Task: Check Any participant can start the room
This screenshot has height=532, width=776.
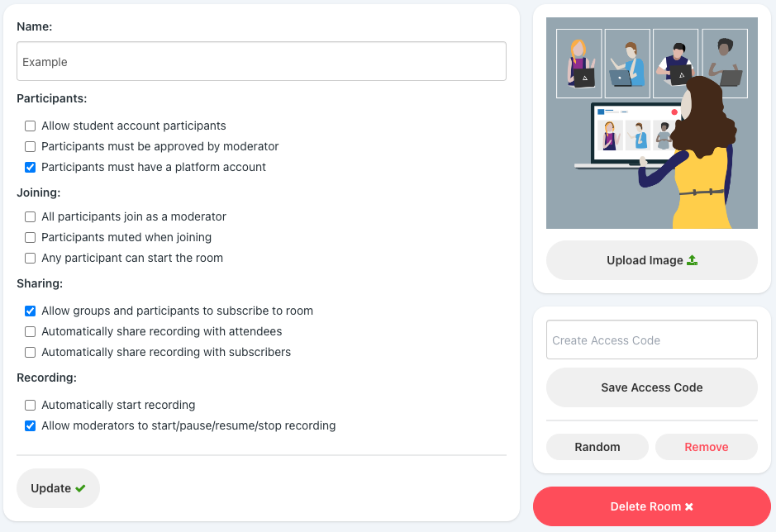Action: (31, 259)
